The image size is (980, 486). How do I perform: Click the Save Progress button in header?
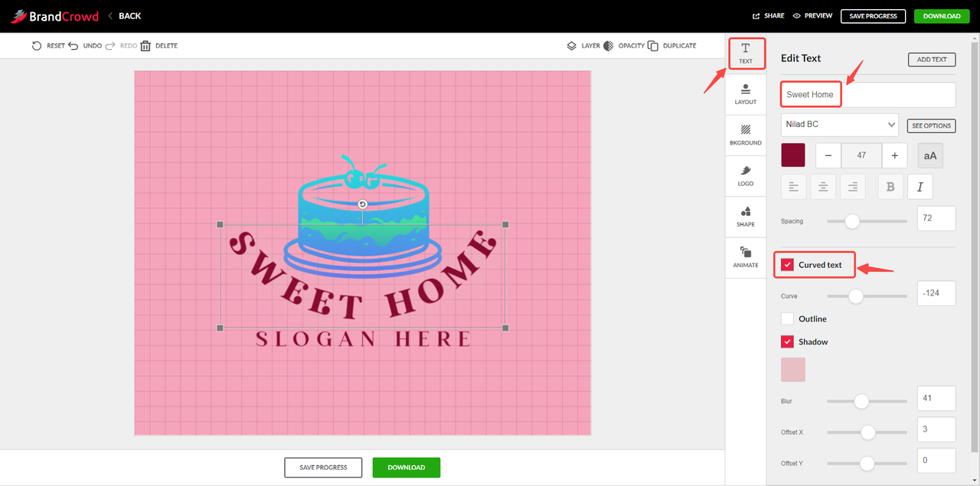click(x=873, y=16)
